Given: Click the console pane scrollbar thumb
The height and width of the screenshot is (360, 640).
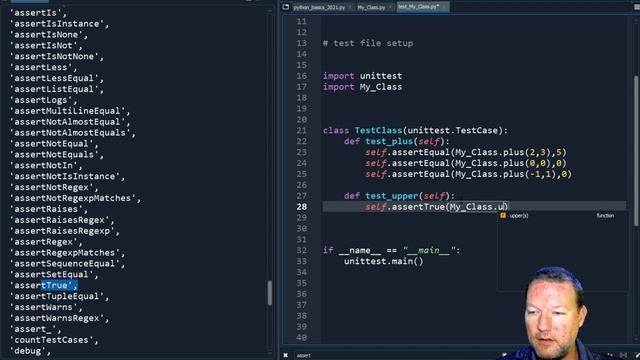Looking at the screenshot, I should pos(269,293).
